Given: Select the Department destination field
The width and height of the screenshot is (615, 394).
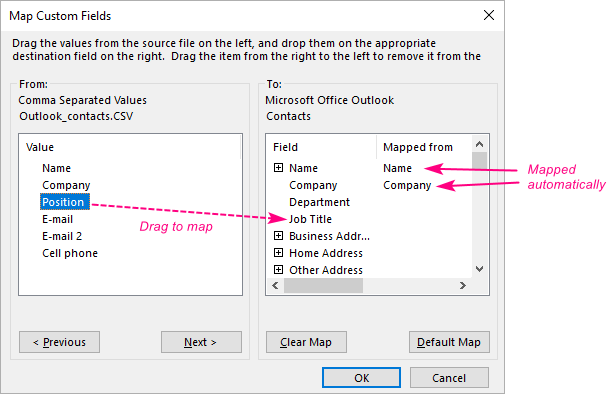Looking at the screenshot, I should click(x=319, y=202).
